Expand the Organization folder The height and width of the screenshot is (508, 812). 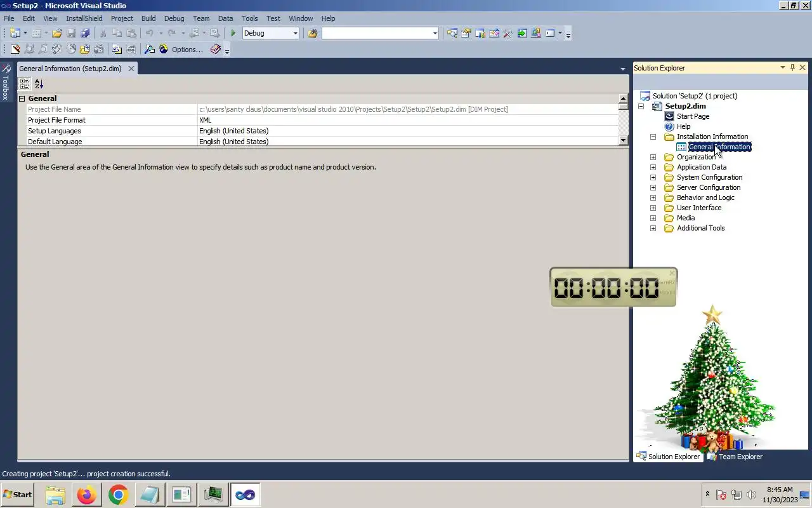click(x=653, y=157)
